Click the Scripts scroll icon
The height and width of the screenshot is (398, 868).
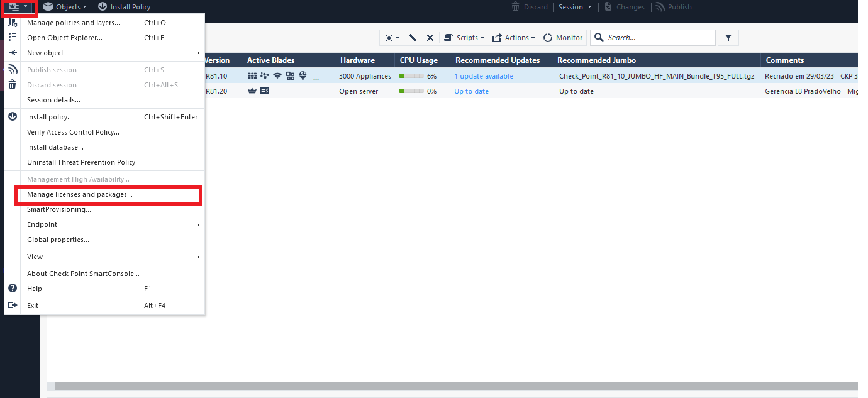coord(448,38)
